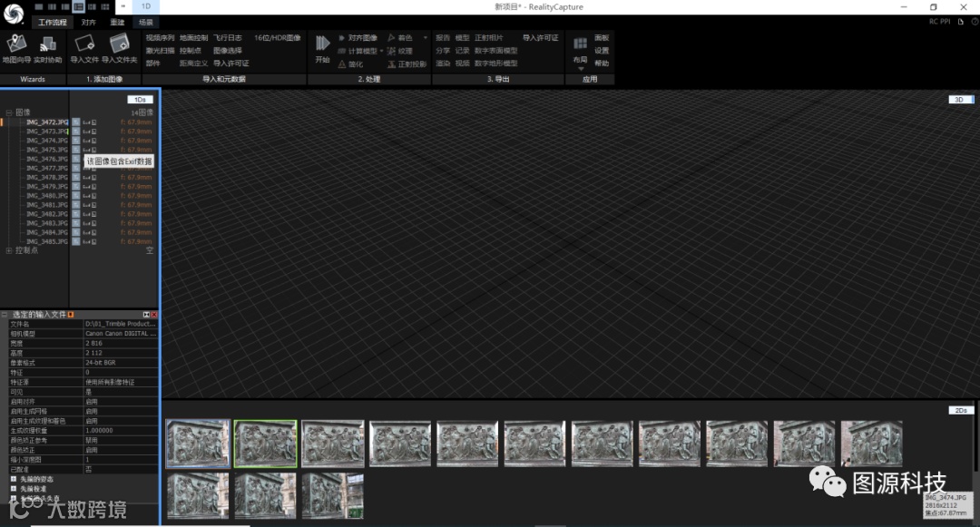The image size is (980, 527).
Task: Open the 计算模型 dropdown arrow
Action: click(381, 51)
